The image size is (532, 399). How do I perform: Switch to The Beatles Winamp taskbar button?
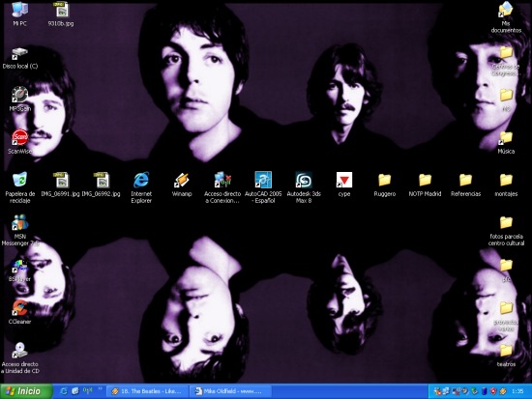coord(148,391)
